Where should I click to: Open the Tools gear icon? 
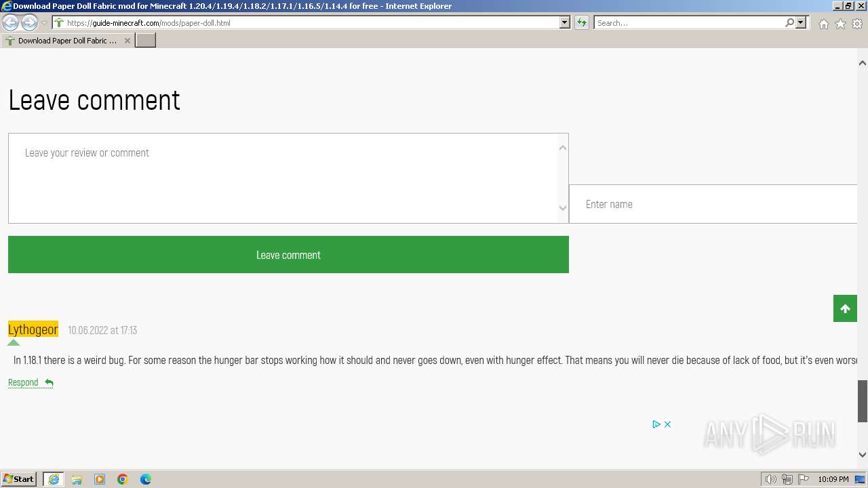pos(857,24)
